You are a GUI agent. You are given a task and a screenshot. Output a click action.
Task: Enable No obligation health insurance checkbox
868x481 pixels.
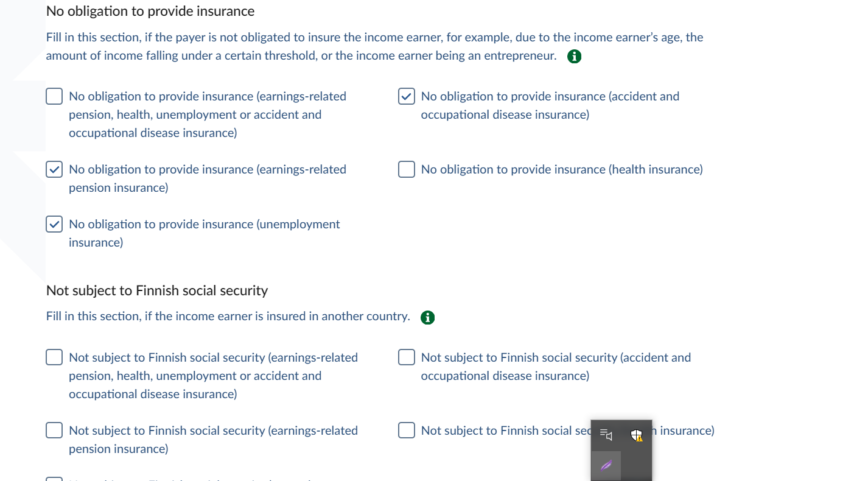click(407, 169)
